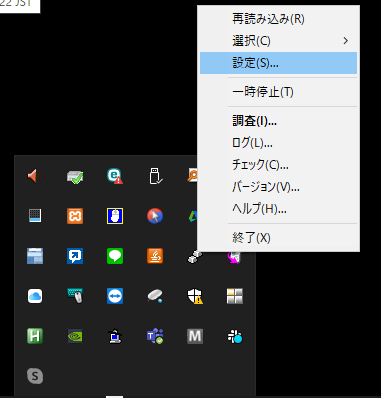Click the orange magnifier tray icon
Viewport: 381px width, 398px height.
pyautogui.click(x=192, y=175)
